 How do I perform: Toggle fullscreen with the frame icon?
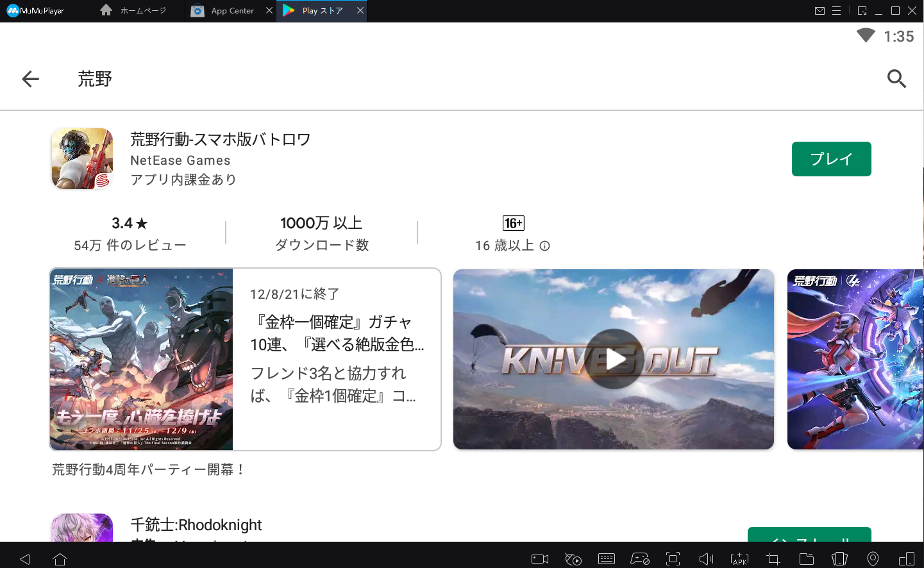pos(673,559)
